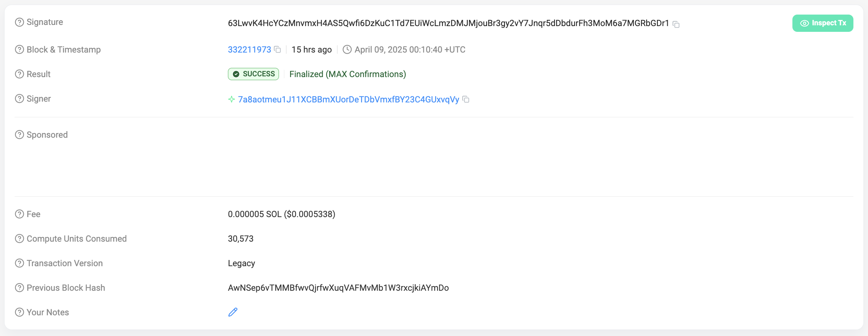
Task: Click the Block & Timestamp help icon
Action: (x=19, y=49)
